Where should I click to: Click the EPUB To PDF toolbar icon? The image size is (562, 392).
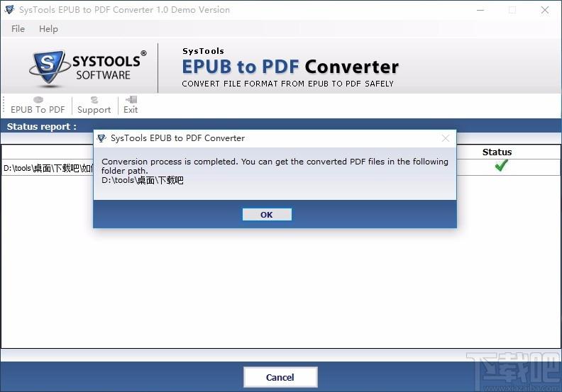coord(38,105)
